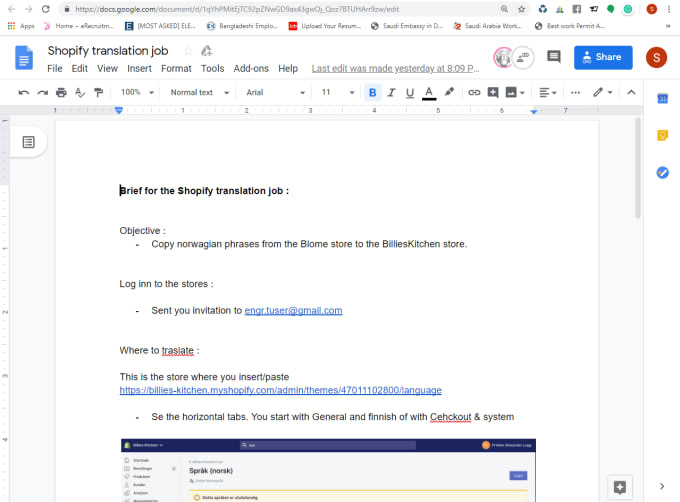Open the font size 11 dropdown
This screenshot has height=502, width=680.
coord(338,92)
